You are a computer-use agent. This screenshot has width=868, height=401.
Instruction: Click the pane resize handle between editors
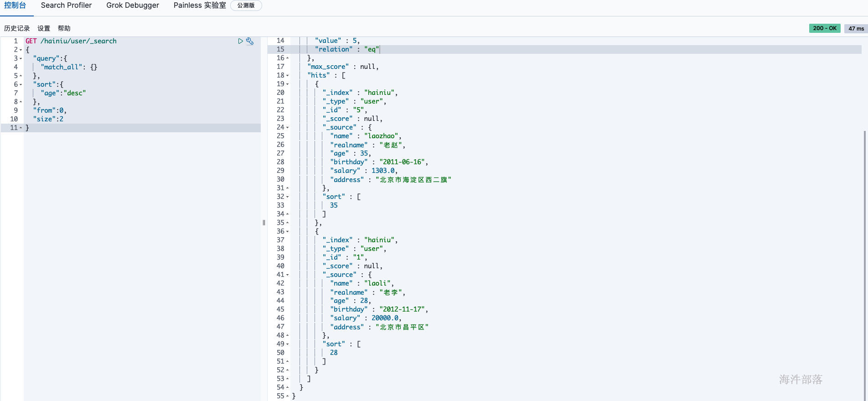pyautogui.click(x=264, y=223)
